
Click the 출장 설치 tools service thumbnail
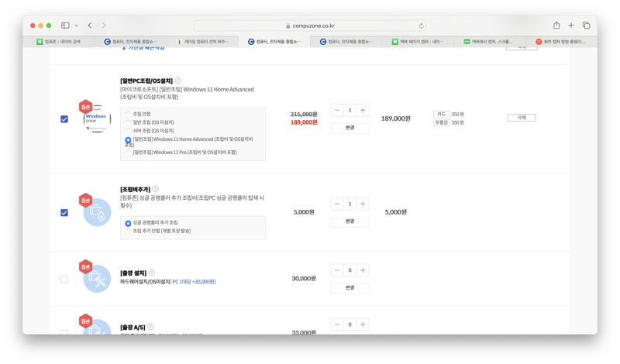(x=97, y=279)
